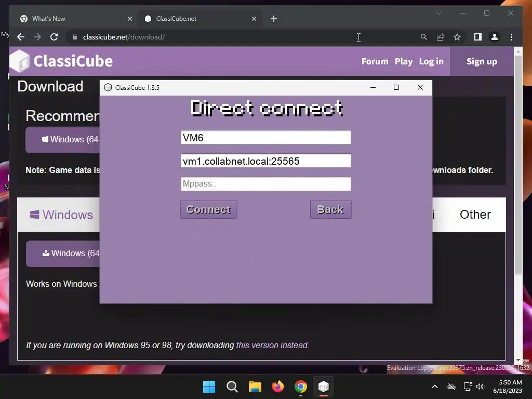Screen dimensions: 532x399
Task: Open Chrome's zoom magnifier icon
Action: (424, 37)
